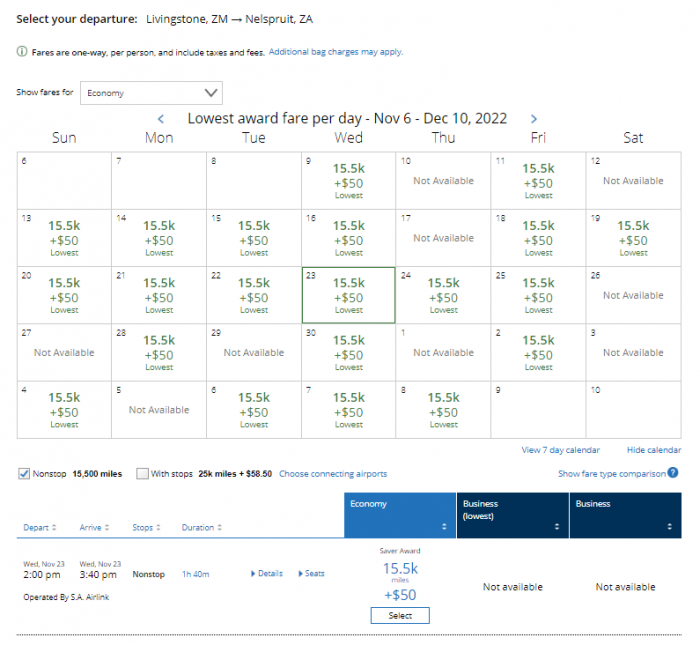This screenshot has height=645, width=700.
Task: Select the Economy fare column tab
Action: pyautogui.click(x=400, y=515)
